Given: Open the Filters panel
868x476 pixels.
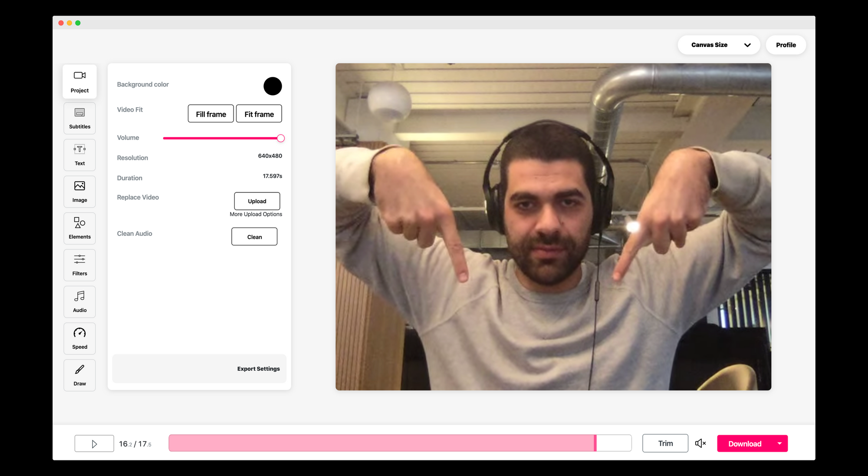Looking at the screenshot, I should click(x=79, y=265).
